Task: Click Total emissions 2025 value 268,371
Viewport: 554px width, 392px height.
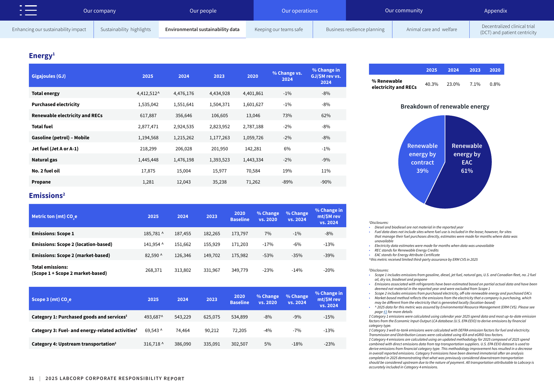Action: pyautogui.click(x=154, y=270)
